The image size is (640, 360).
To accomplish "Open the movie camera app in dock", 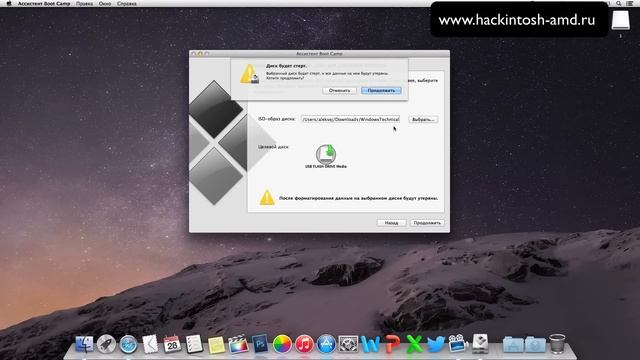I will click(458, 344).
